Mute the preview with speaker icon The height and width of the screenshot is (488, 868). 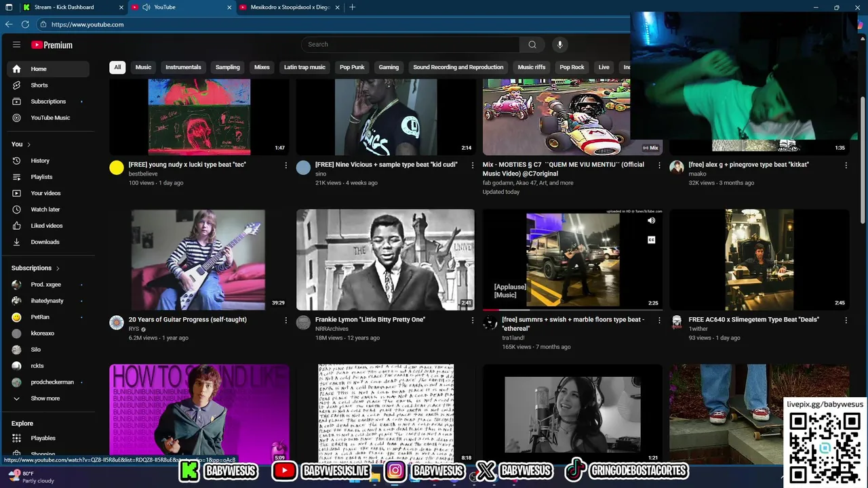[651, 220]
